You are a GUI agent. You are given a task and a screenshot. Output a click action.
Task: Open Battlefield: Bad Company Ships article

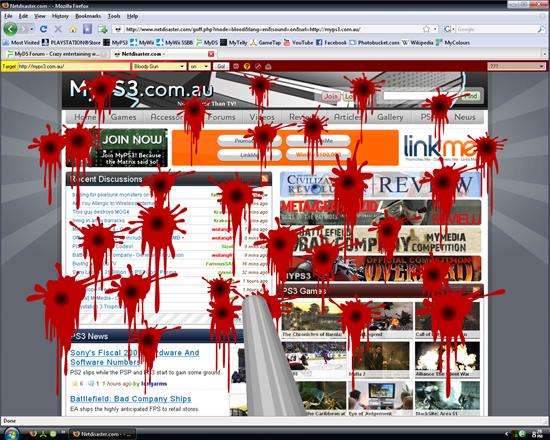point(131,399)
